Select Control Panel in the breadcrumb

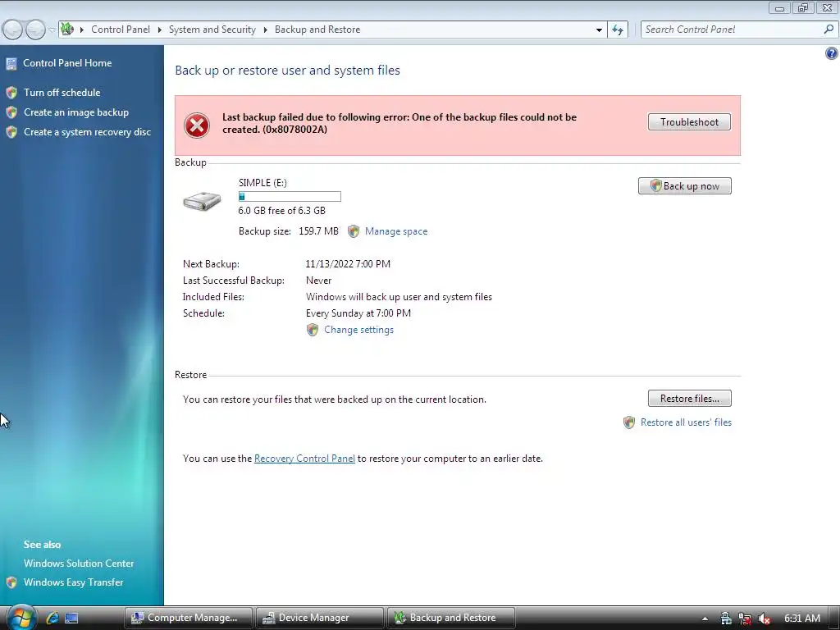tap(121, 30)
